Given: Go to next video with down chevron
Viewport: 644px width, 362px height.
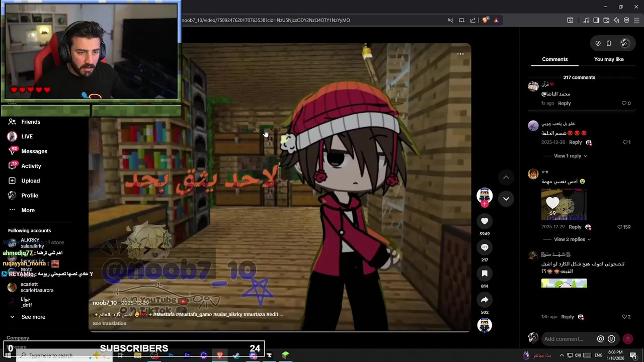Looking at the screenshot, I should (506, 199).
